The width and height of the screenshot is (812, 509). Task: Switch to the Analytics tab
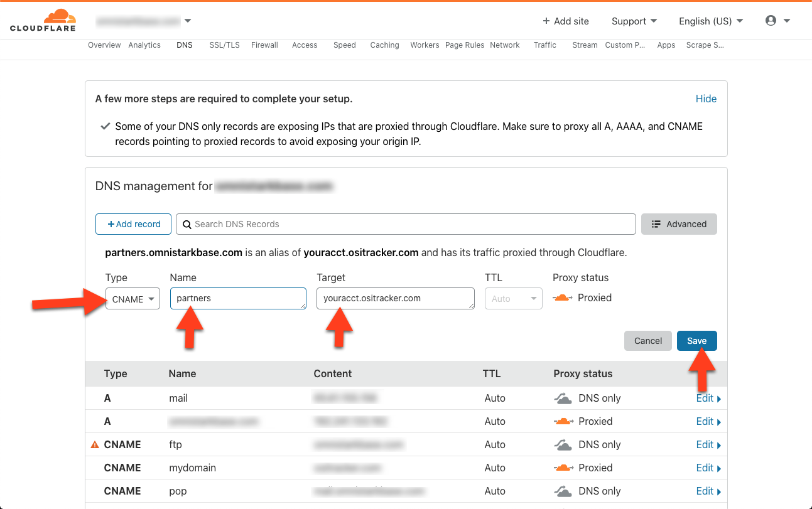click(x=144, y=45)
